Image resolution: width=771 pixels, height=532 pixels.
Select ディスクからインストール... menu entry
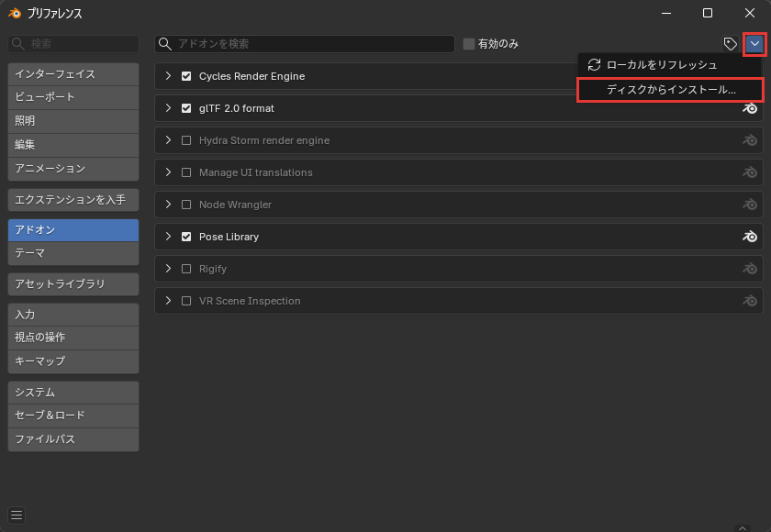click(670, 90)
